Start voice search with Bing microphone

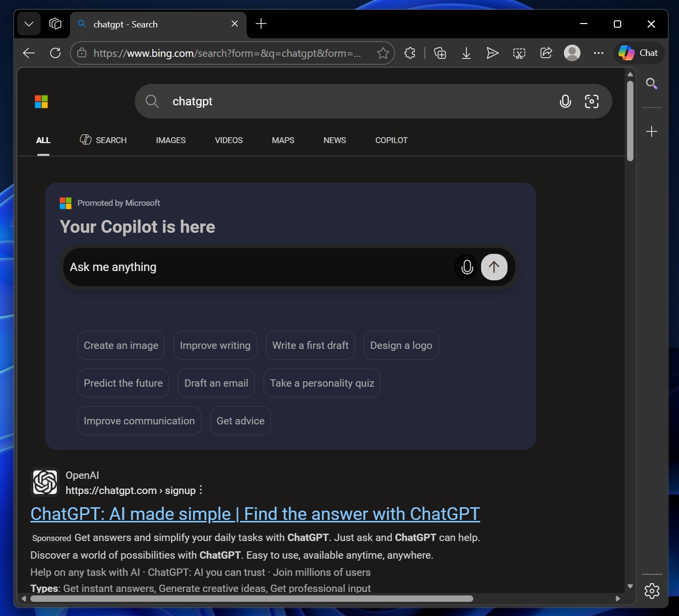click(565, 101)
